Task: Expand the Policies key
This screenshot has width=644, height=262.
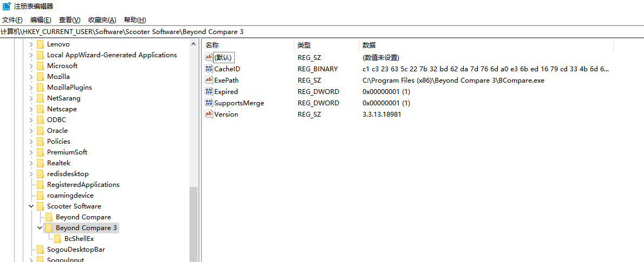Action: point(31,142)
